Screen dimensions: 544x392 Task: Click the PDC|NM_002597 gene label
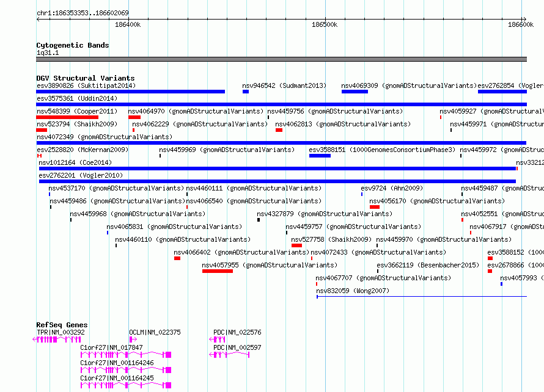point(237,347)
